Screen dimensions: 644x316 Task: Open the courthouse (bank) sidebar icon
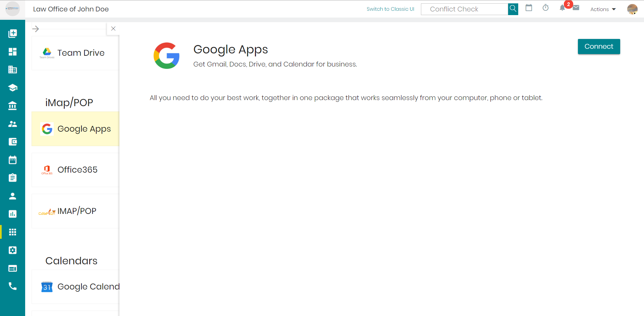tap(12, 106)
